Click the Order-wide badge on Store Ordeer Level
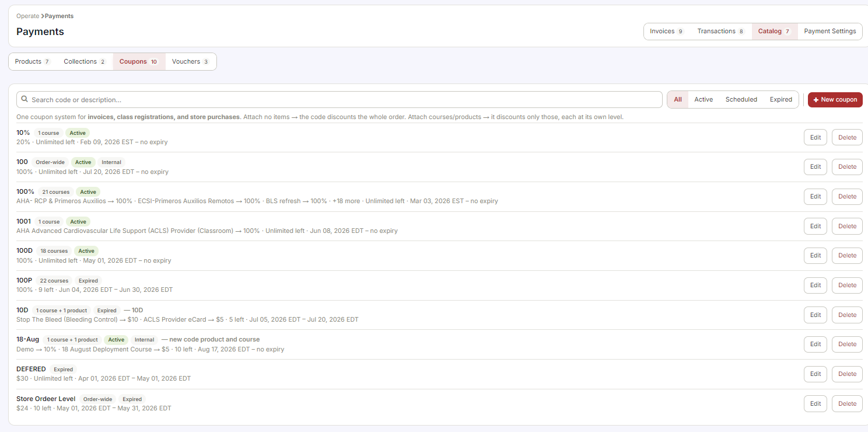This screenshot has width=868, height=432. [x=97, y=399]
